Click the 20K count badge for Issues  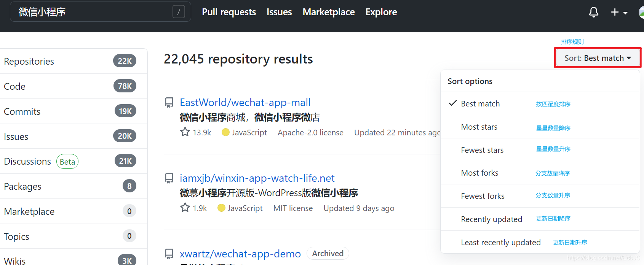tap(125, 136)
